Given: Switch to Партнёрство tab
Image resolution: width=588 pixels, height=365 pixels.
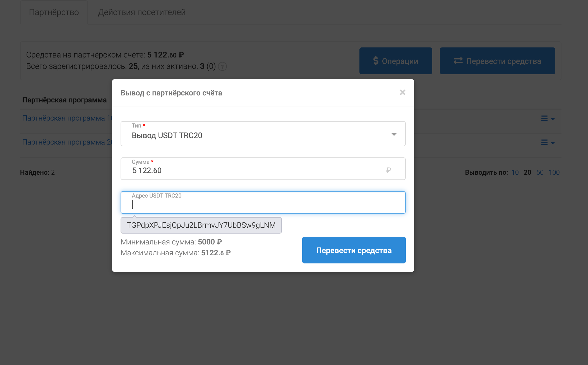Looking at the screenshot, I should (x=54, y=12).
